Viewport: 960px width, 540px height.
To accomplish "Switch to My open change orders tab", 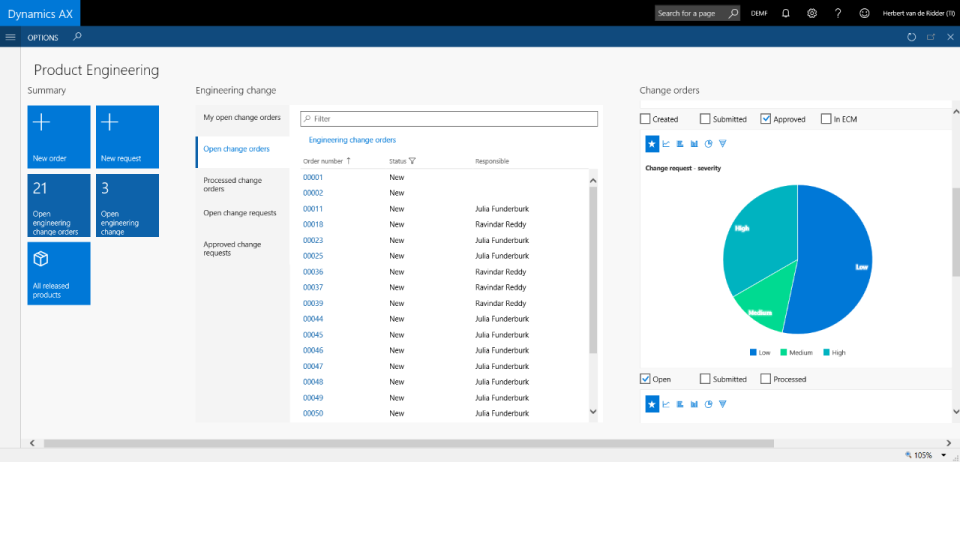I will tap(242, 117).
